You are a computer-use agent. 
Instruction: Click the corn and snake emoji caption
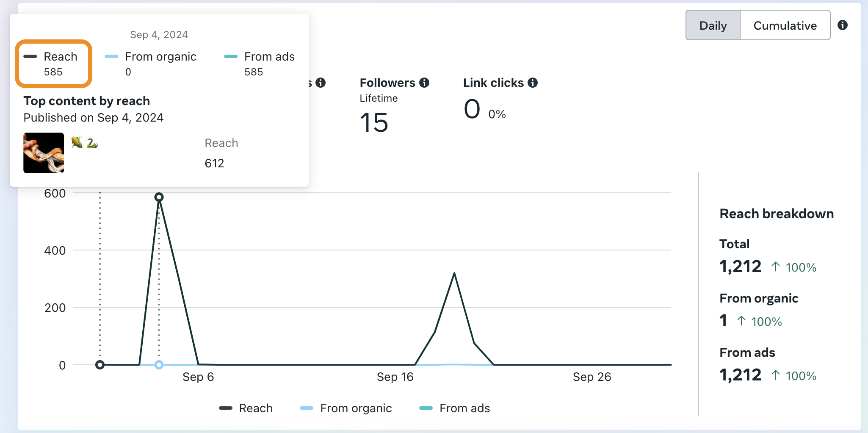click(x=84, y=142)
